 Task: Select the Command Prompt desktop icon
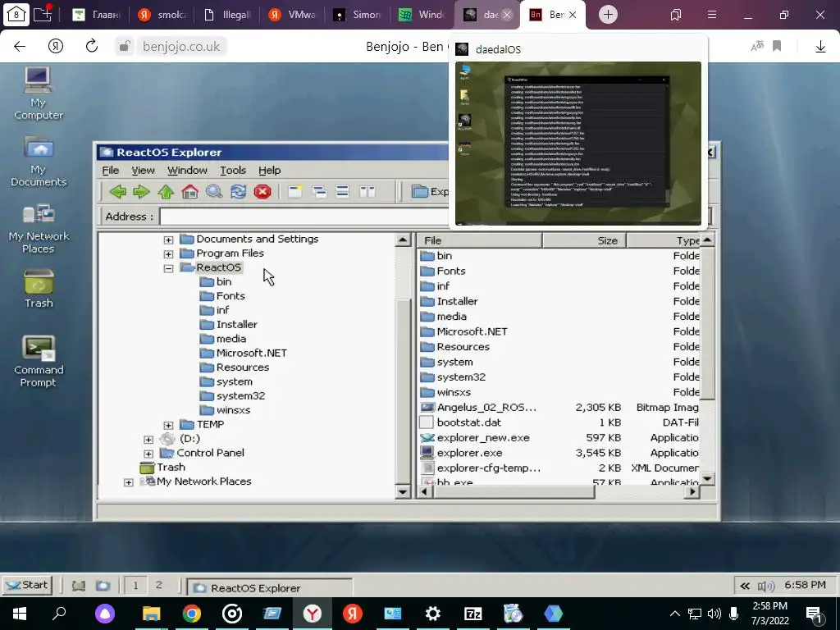point(38,361)
